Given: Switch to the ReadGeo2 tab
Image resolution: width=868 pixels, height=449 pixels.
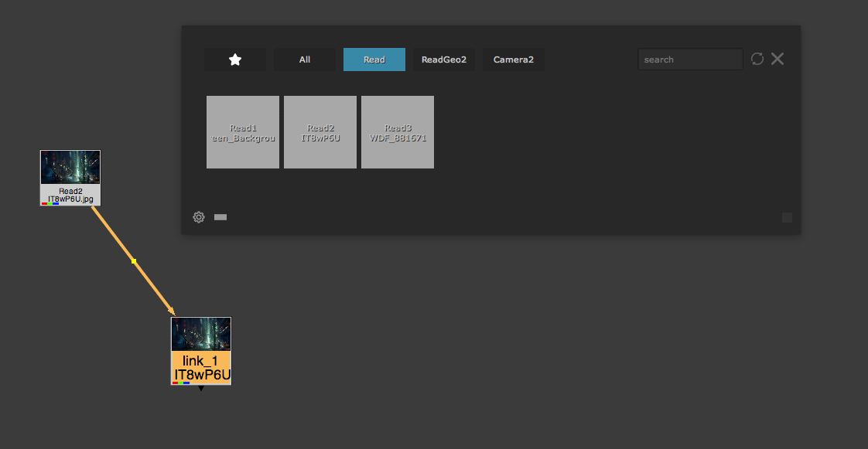Looking at the screenshot, I should (x=444, y=60).
